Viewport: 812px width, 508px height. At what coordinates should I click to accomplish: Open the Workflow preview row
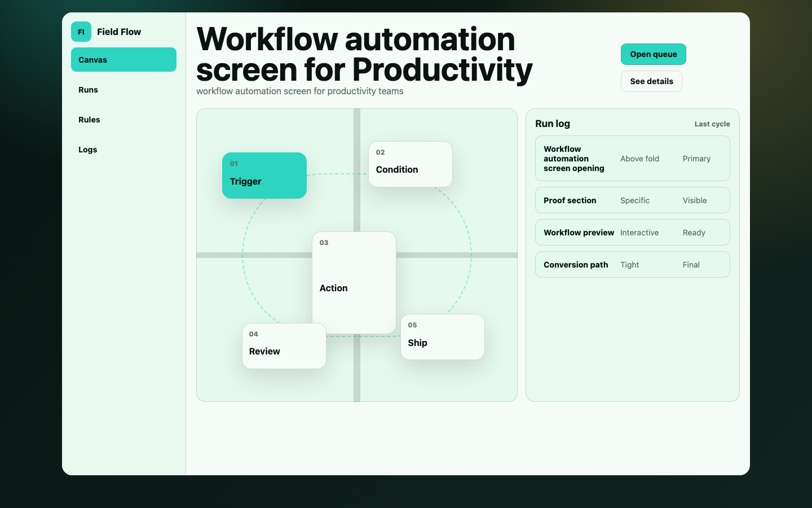click(x=633, y=233)
